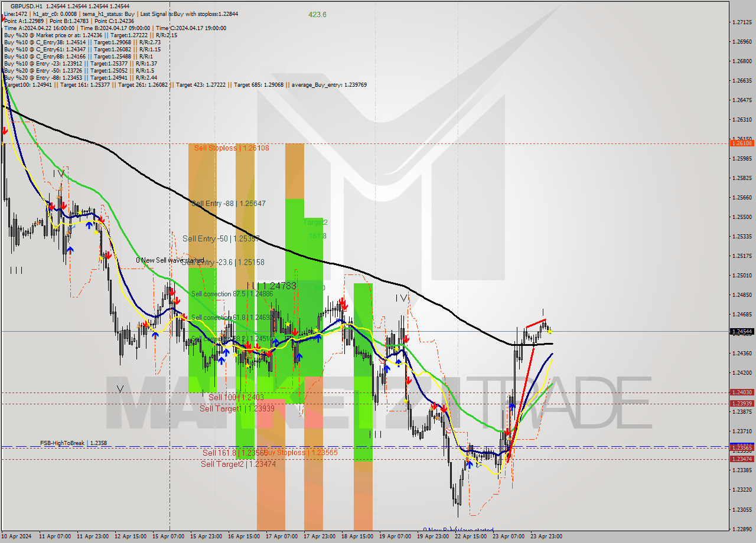756x543 pixels.
Task: Click the GBPUSD,H1 symbol title
Action: tap(27, 6)
